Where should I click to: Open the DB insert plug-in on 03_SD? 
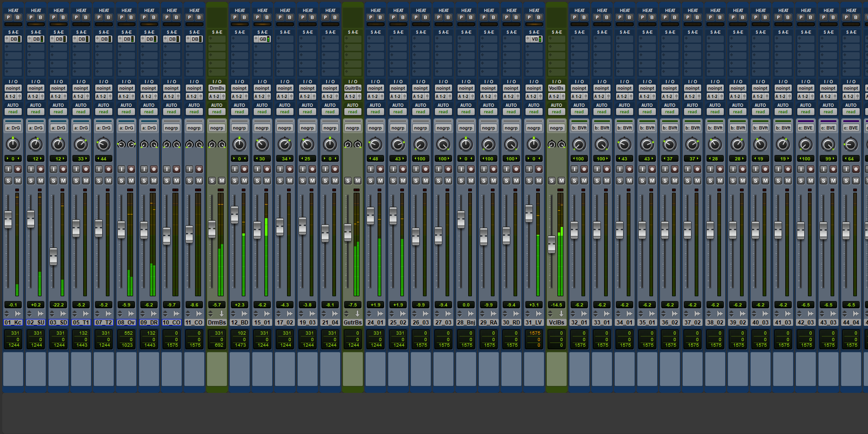[x=59, y=39]
